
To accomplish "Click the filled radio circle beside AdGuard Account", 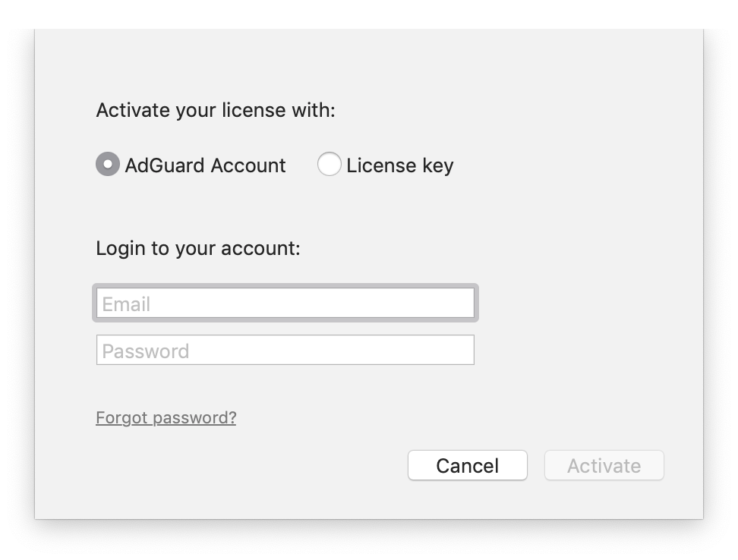I will 108,165.
